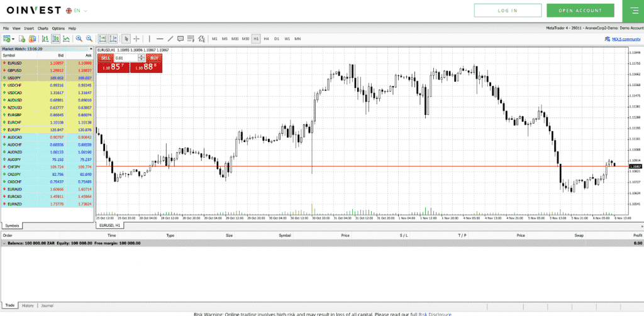Toggle the auto scroll chart icon
644x316 pixels.
(x=102, y=38)
